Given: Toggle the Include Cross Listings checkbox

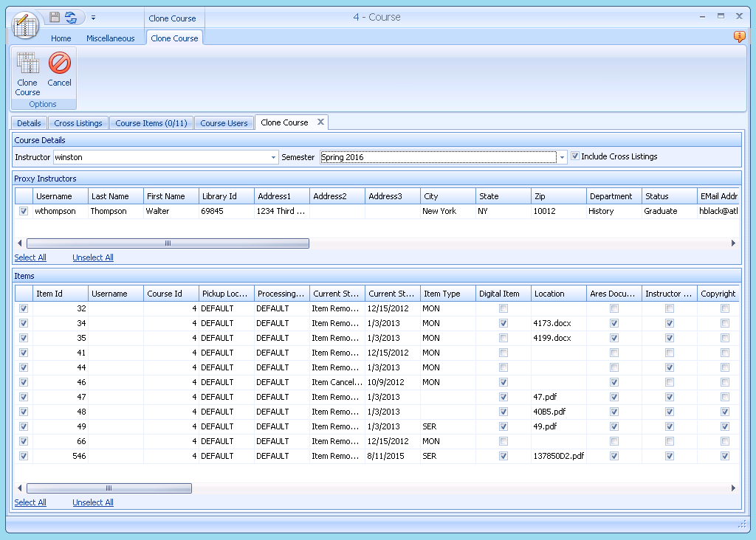Looking at the screenshot, I should 574,156.
